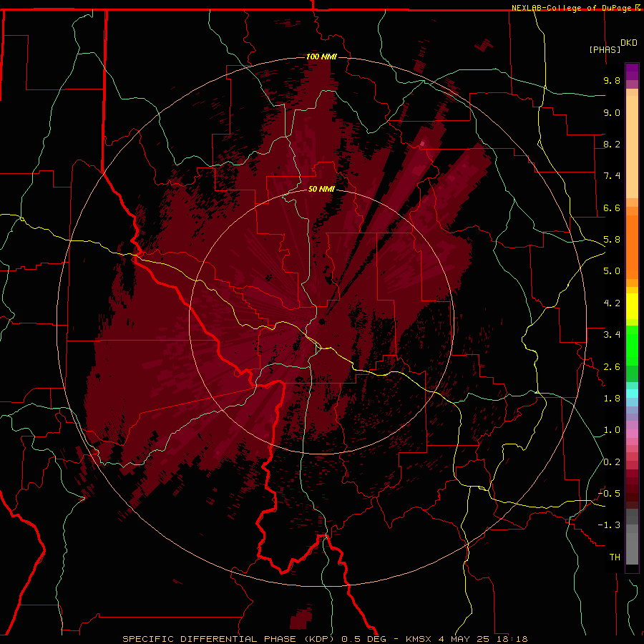Click the 3.4 value on the scale

[x=612, y=335]
